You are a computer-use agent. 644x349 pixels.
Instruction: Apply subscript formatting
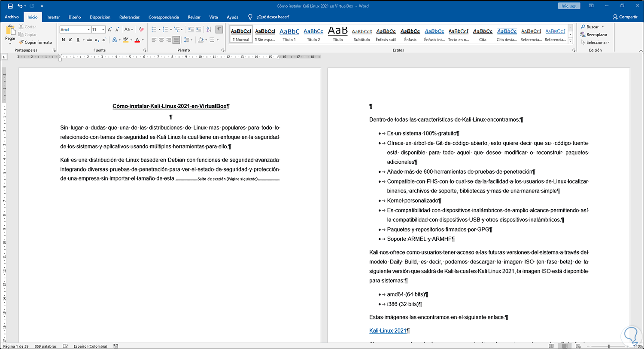point(97,40)
